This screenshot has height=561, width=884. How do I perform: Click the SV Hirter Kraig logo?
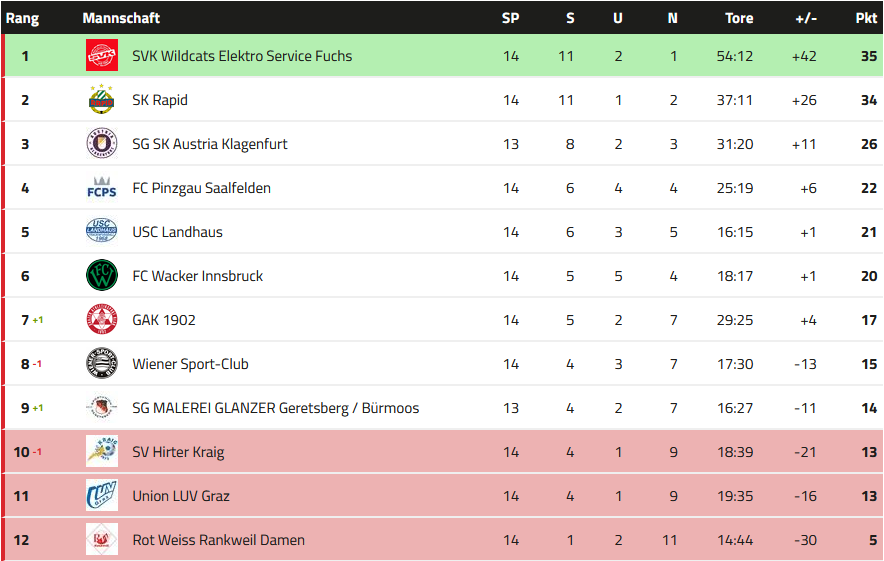click(x=102, y=452)
